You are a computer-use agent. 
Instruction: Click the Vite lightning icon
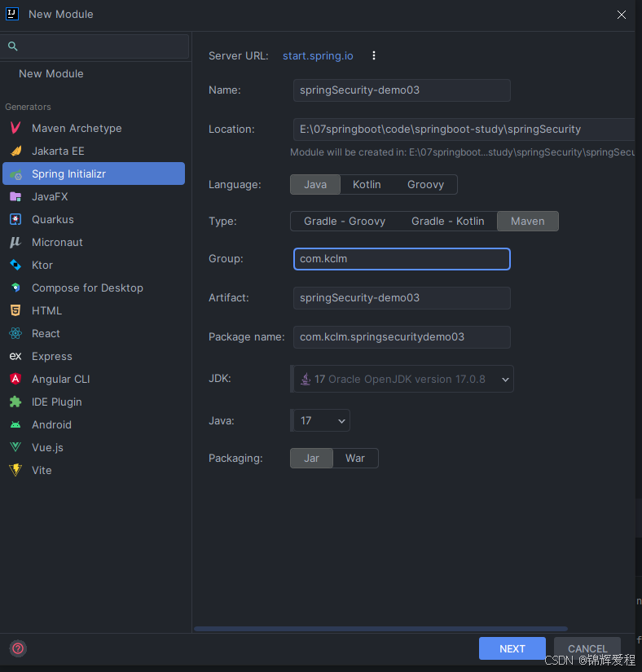click(15, 470)
